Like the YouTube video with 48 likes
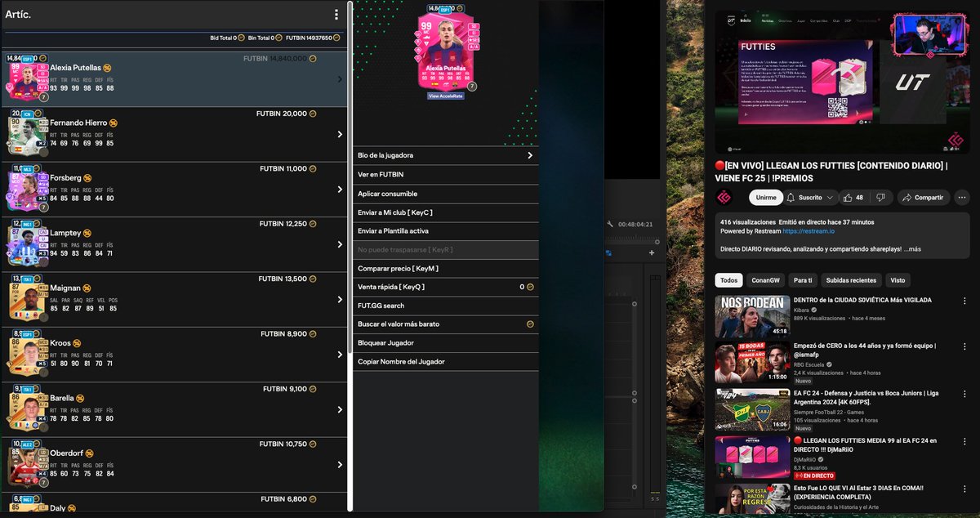This screenshot has height=518, width=980. (x=853, y=197)
